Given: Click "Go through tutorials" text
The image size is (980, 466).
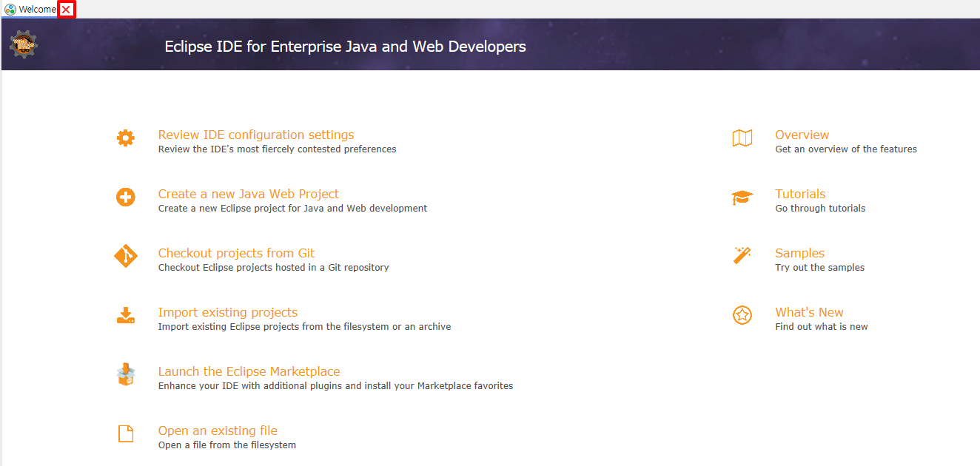Looking at the screenshot, I should coord(820,209).
